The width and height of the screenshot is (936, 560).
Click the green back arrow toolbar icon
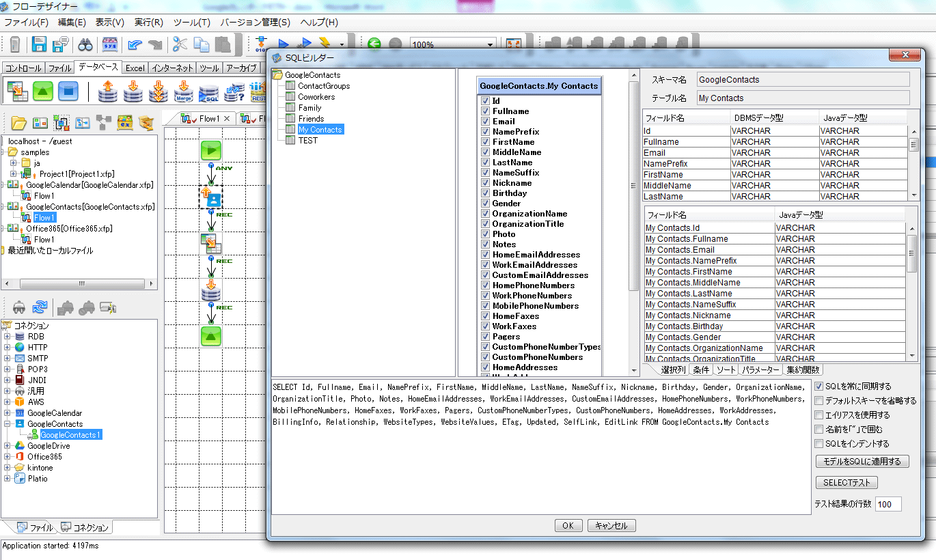374,44
